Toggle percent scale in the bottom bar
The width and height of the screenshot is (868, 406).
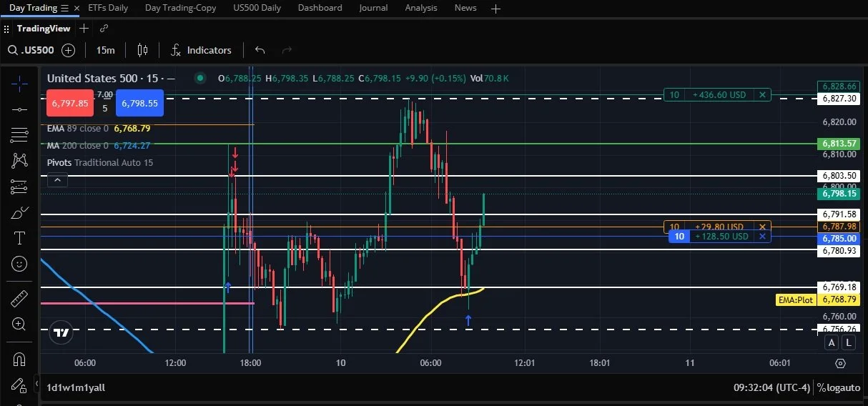pos(822,387)
